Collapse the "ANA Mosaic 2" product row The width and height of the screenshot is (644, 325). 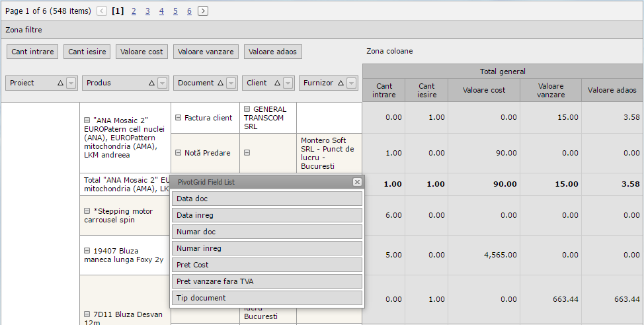click(87, 120)
